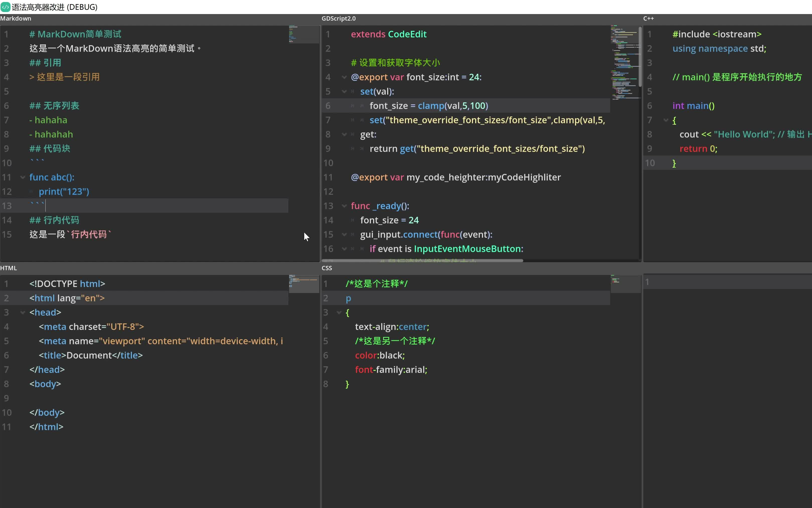
Task: Click the 'text-align:center;' line
Action: click(x=392, y=327)
